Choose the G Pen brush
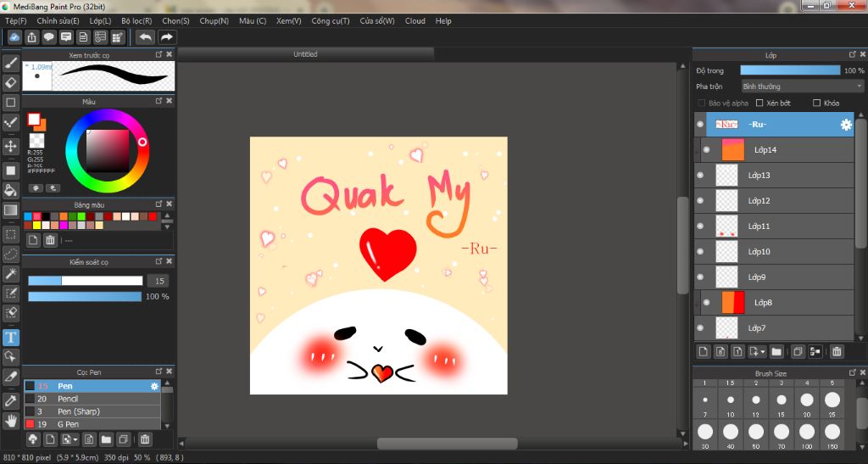The image size is (868, 464). (x=68, y=424)
